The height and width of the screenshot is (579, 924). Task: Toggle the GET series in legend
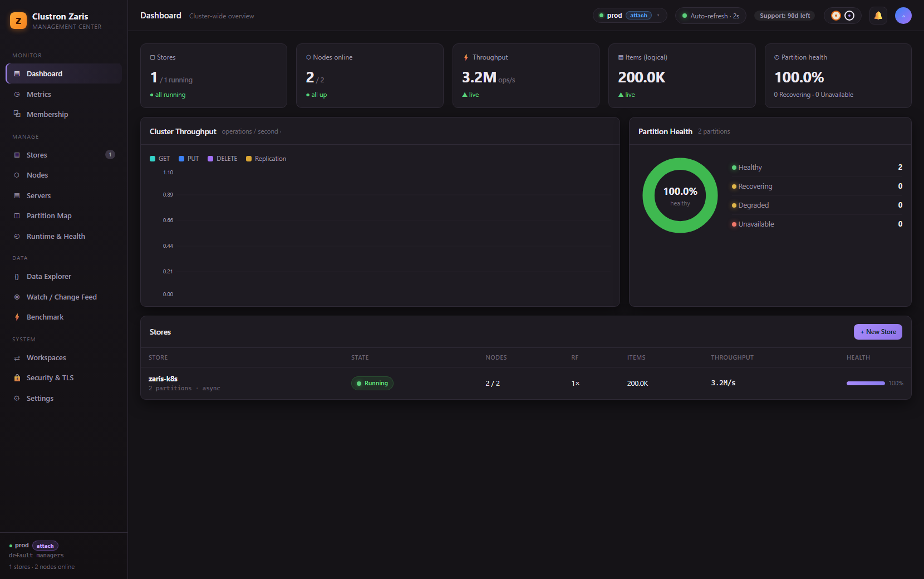point(160,159)
